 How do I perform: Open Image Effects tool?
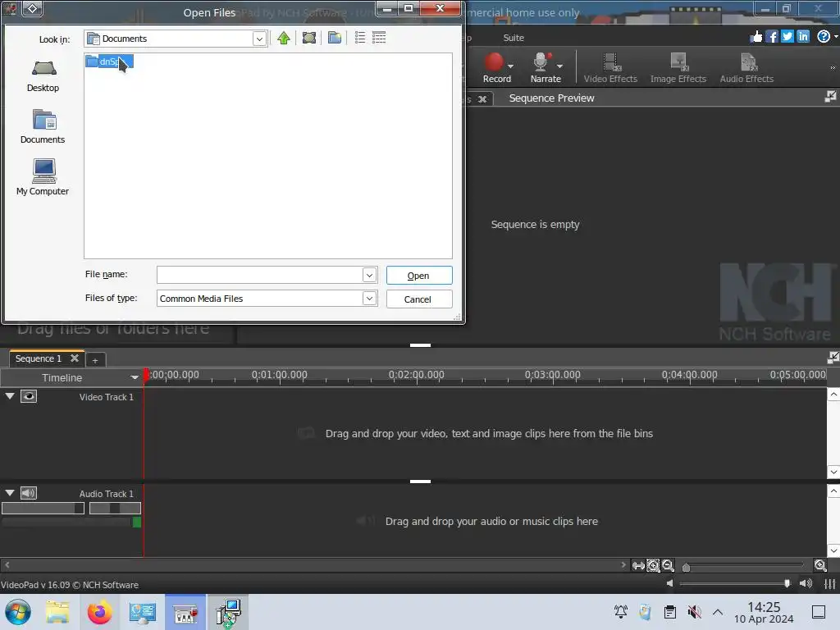tap(678, 68)
